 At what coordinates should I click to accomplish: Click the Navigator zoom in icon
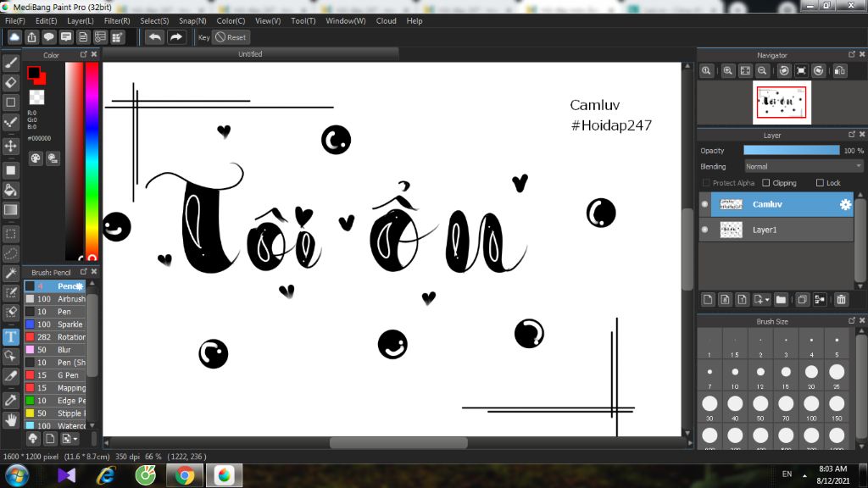[728, 71]
